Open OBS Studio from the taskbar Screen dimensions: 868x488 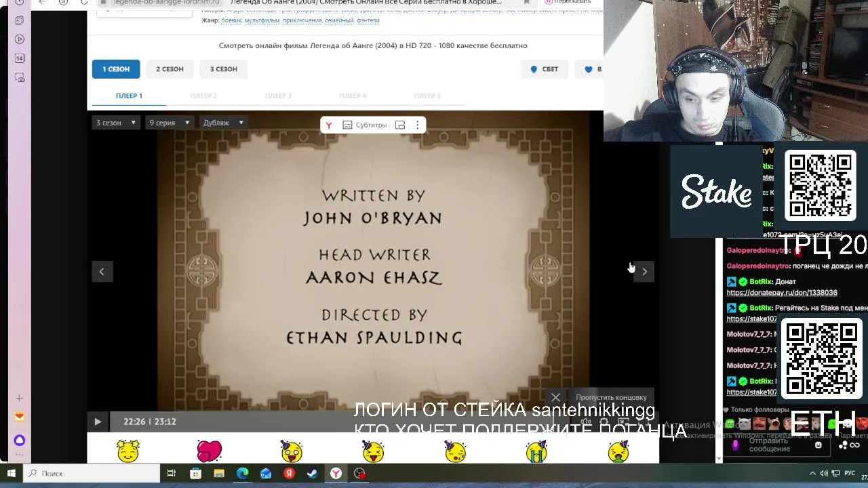pyautogui.click(x=359, y=474)
